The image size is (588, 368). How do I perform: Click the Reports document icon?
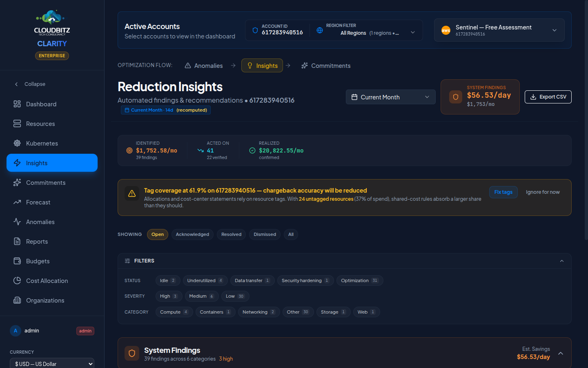coord(17,241)
